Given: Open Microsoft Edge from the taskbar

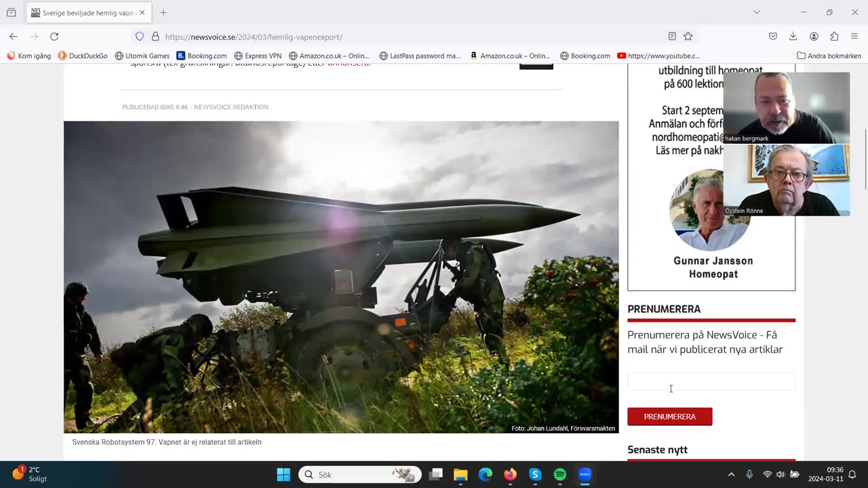Looking at the screenshot, I should (486, 474).
